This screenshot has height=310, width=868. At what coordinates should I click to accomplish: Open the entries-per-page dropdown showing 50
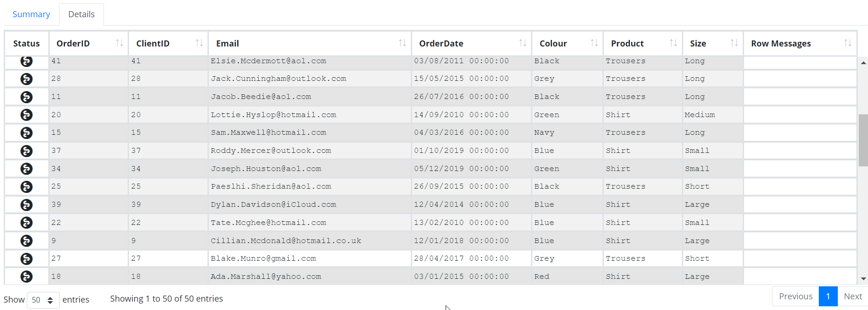[x=43, y=300]
